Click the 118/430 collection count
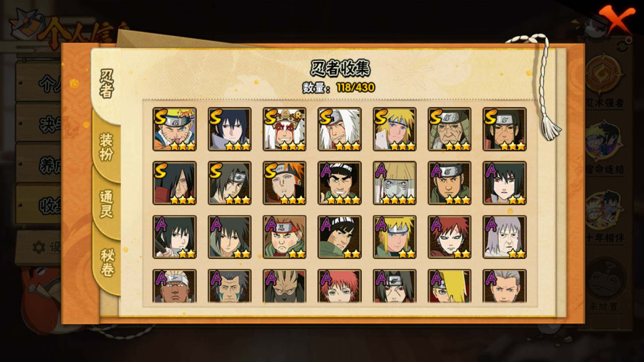Image resolution: width=644 pixels, height=362 pixels. coord(356,88)
